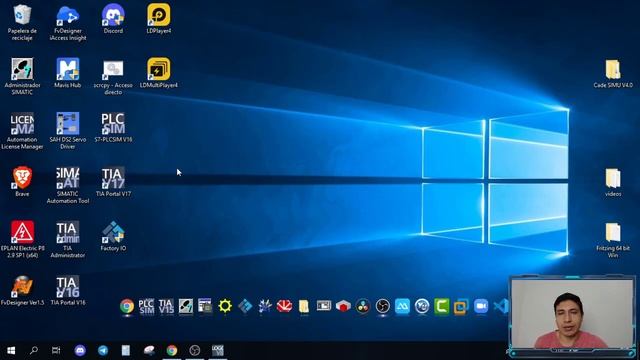Click the webcam overlay of presenter
Screen dimensions: 640x360
[571, 315]
